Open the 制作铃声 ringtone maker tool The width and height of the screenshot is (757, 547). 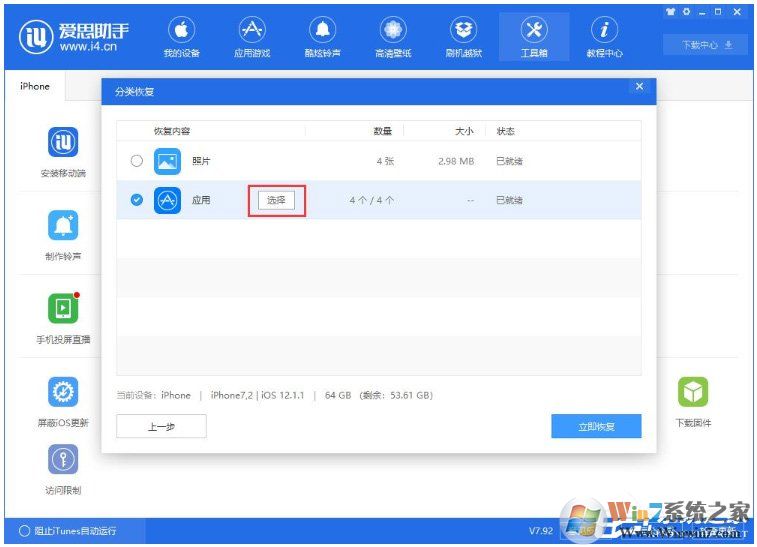click(x=63, y=225)
